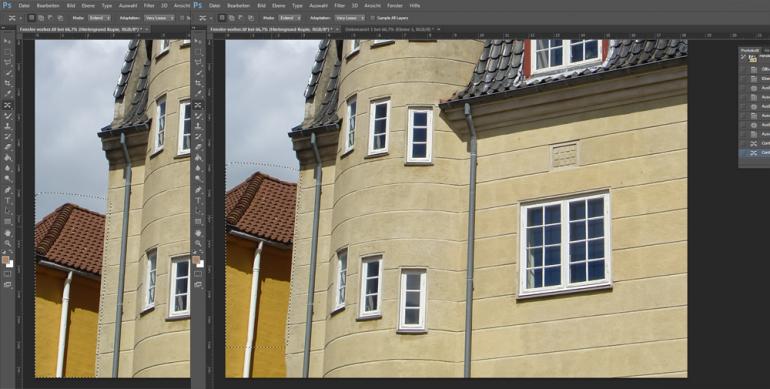Select the Crop tool in right window toolbar
Viewport: 770px width, 389px height.
pos(198,83)
